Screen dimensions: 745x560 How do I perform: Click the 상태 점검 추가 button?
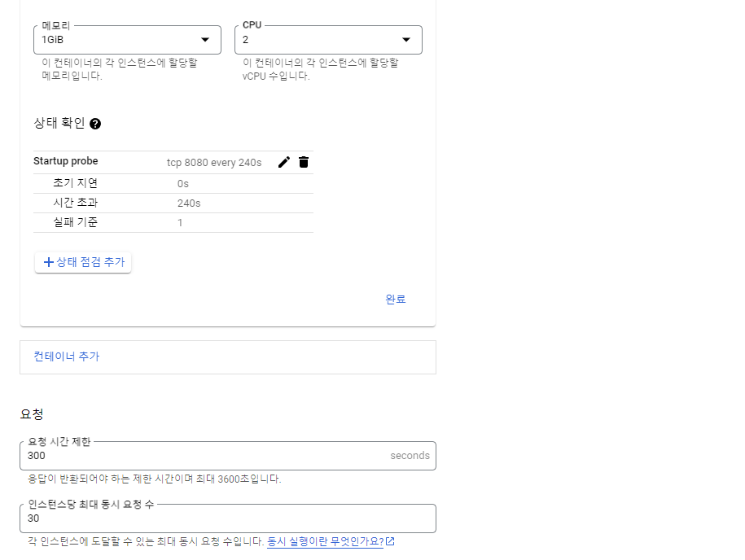[x=83, y=262]
